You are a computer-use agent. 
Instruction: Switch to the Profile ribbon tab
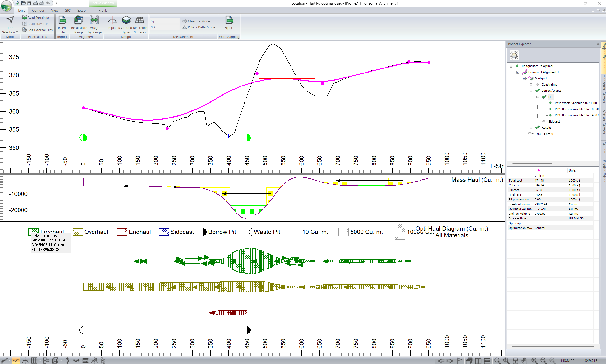[x=103, y=10]
